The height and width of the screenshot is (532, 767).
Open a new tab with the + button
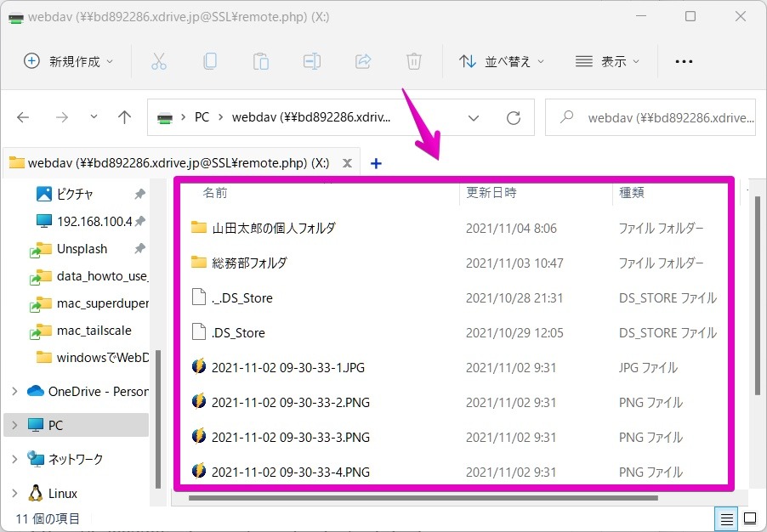[x=376, y=162]
